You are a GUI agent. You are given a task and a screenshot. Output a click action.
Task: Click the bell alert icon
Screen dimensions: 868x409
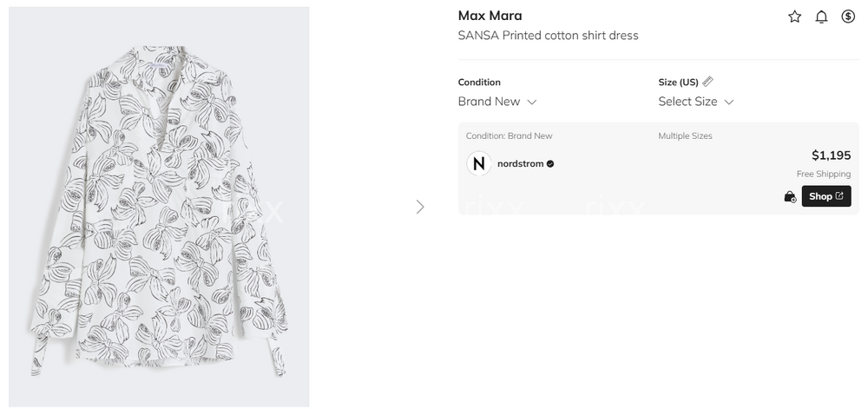click(x=821, y=16)
